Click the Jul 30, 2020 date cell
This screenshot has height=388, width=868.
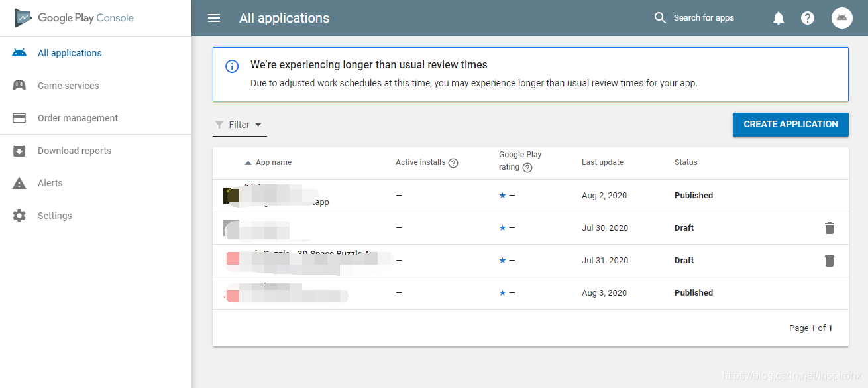point(605,228)
